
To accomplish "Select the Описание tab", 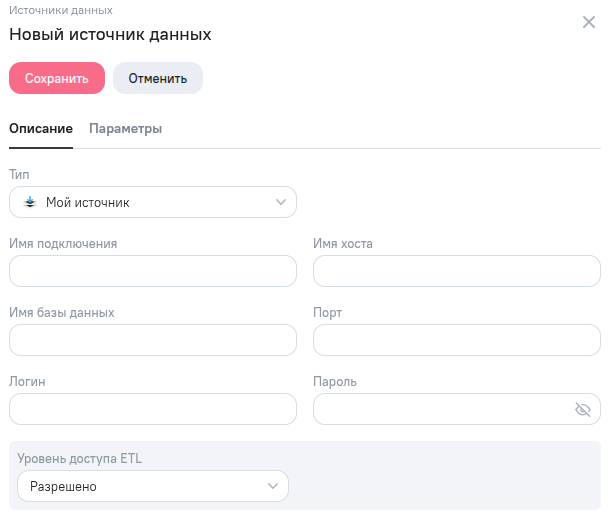I will [x=40, y=129].
